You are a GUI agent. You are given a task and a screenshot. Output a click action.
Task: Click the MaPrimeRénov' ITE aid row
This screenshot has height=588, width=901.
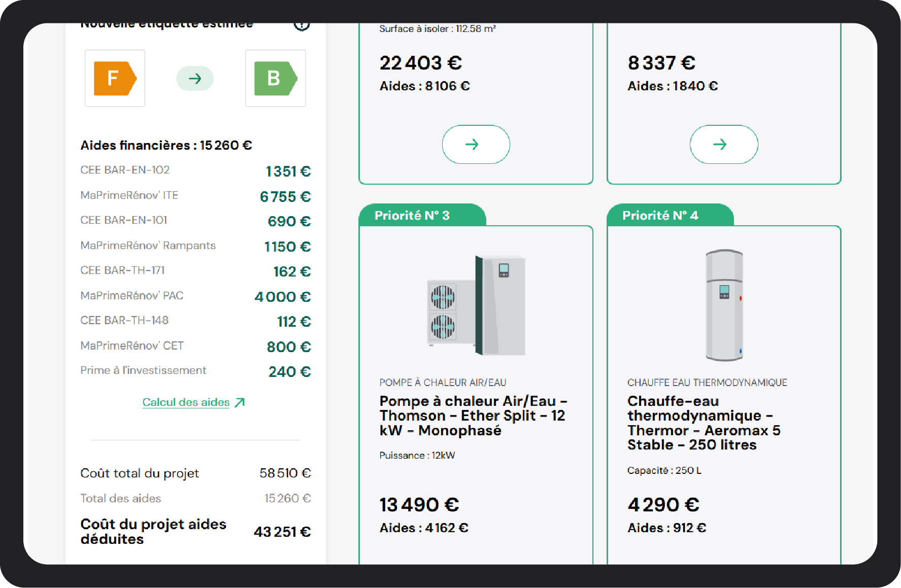195,196
